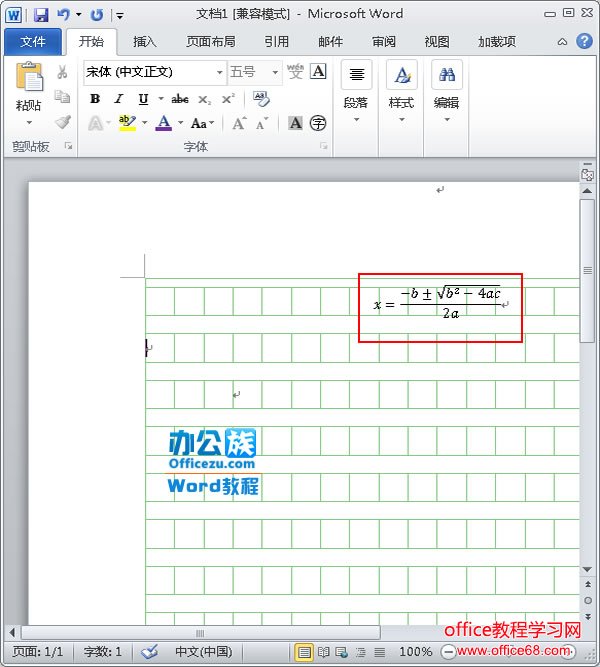Open the 视图 (View) tab
The width and height of the screenshot is (600, 667).
click(x=437, y=42)
